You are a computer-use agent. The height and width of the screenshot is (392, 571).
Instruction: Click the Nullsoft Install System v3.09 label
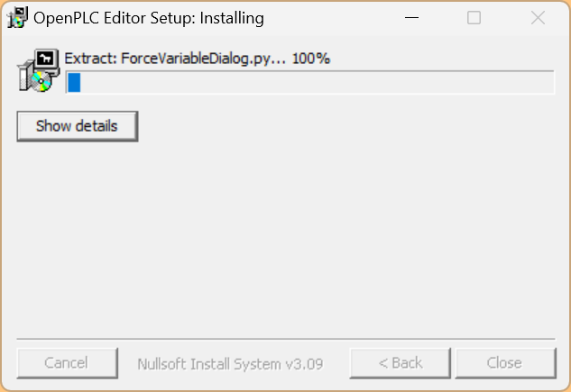click(x=230, y=364)
